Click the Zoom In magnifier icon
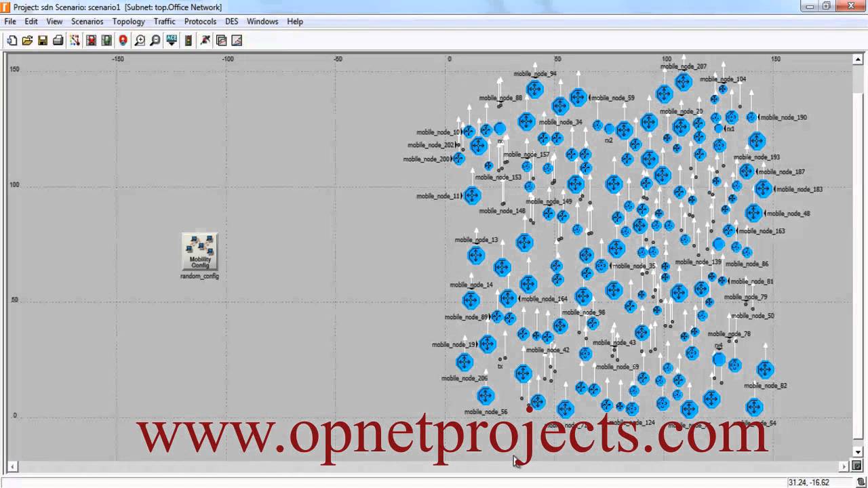868x488 pixels. point(140,41)
